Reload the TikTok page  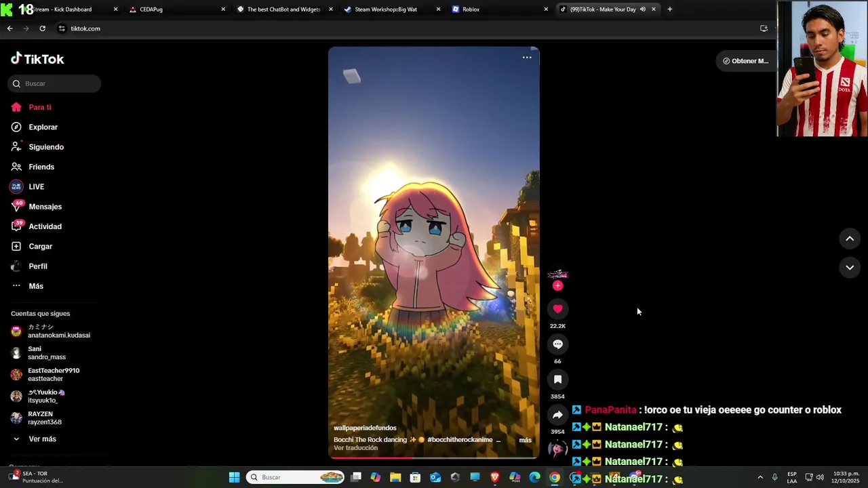[x=42, y=28]
